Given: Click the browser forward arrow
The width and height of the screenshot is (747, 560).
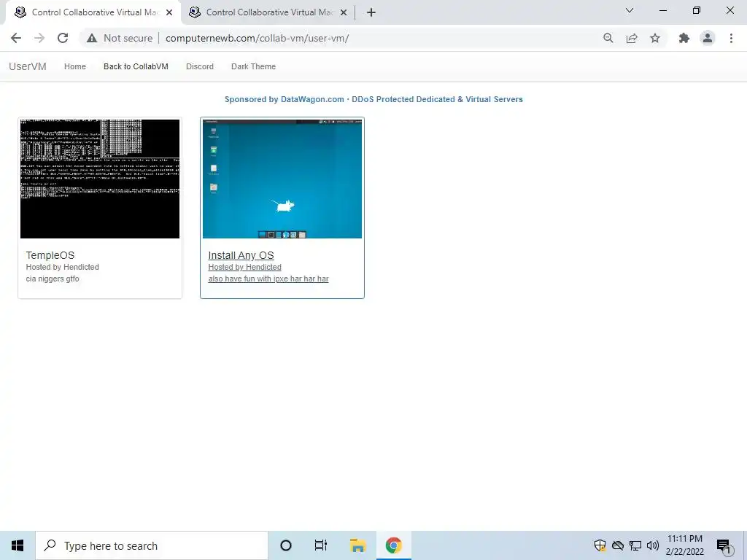Looking at the screenshot, I should (39, 38).
